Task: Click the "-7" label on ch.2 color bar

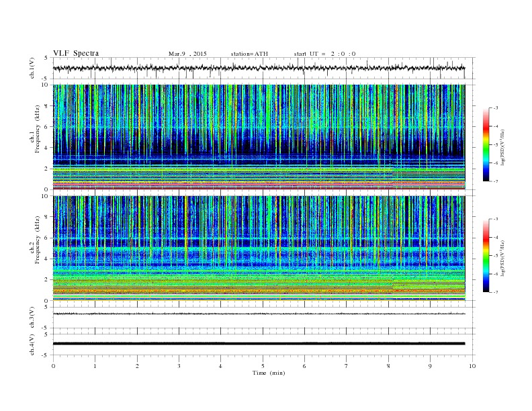Action: pos(496,292)
